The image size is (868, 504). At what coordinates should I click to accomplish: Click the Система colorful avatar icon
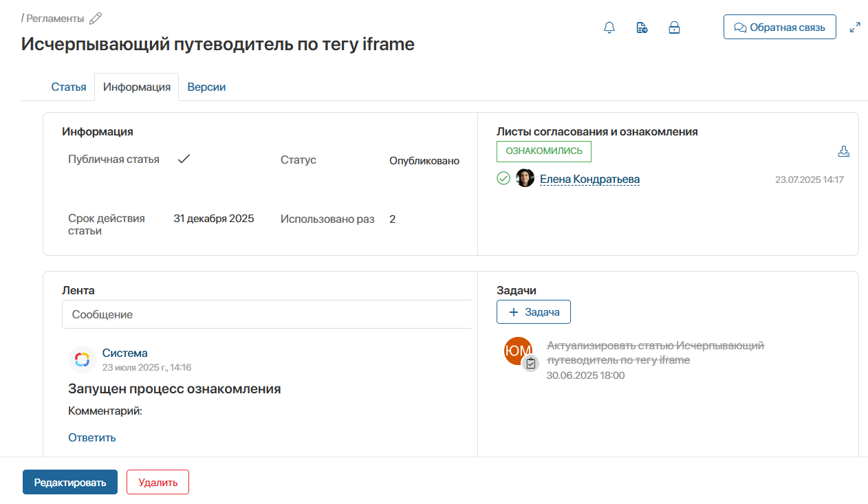click(x=82, y=360)
